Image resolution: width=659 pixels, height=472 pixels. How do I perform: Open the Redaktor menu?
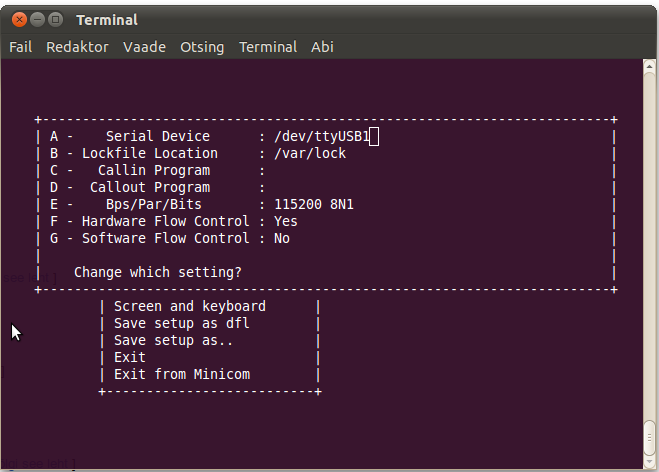[x=77, y=47]
